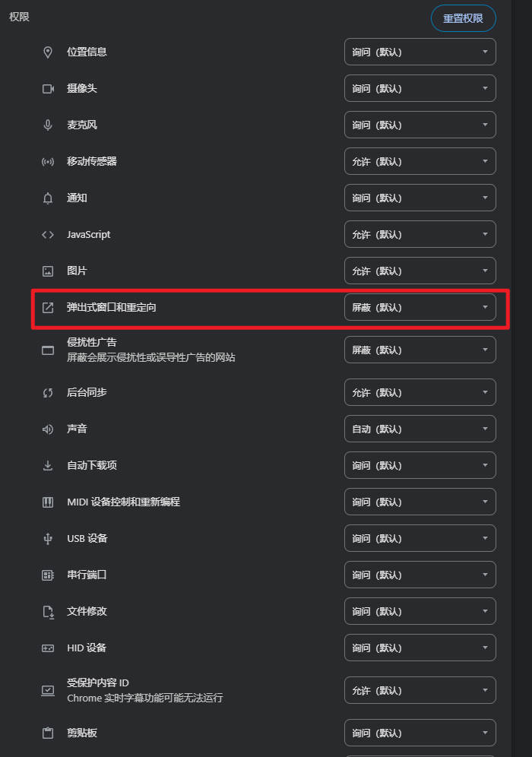Click the download icon next to 自动下载项

click(x=47, y=465)
